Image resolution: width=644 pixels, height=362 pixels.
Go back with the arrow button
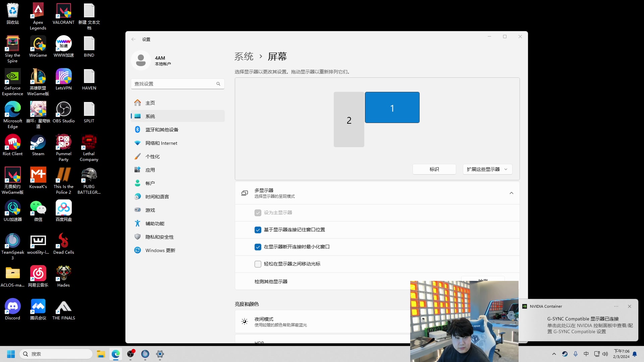133,39
